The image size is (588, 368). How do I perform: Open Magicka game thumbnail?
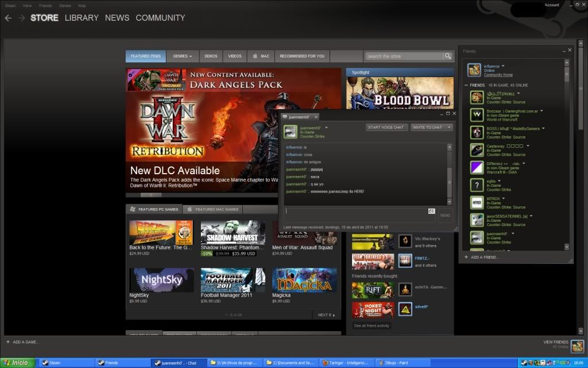[x=304, y=280]
